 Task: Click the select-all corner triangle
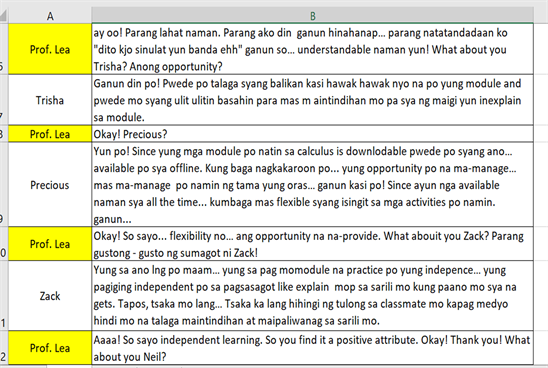coord(3,16)
